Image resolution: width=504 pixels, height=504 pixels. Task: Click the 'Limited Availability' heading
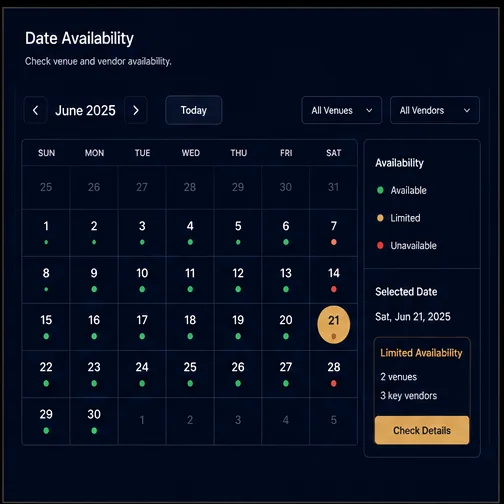(x=421, y=353)
